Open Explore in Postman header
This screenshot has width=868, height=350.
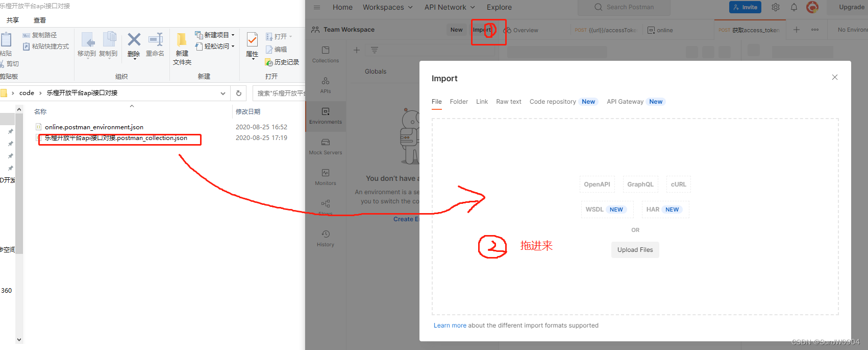click(x=499, y=7)
